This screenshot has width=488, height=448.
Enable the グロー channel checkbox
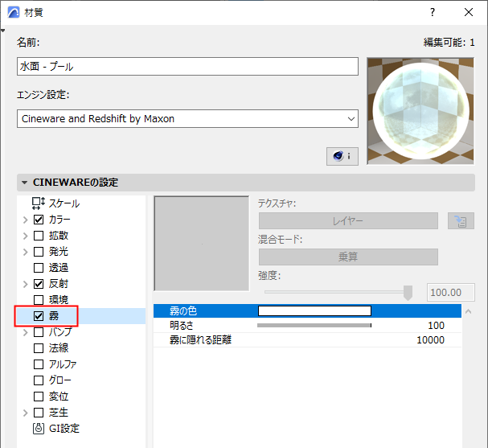[x=39, y=380]
